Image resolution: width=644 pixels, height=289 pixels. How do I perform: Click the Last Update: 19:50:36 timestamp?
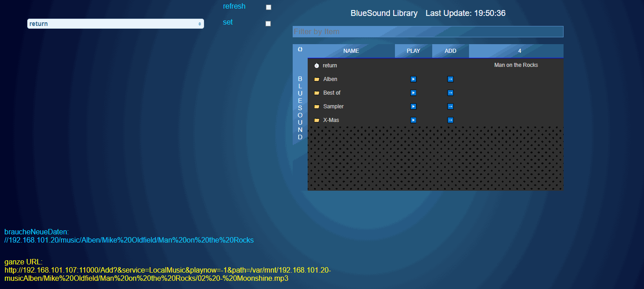pos(465,13)
